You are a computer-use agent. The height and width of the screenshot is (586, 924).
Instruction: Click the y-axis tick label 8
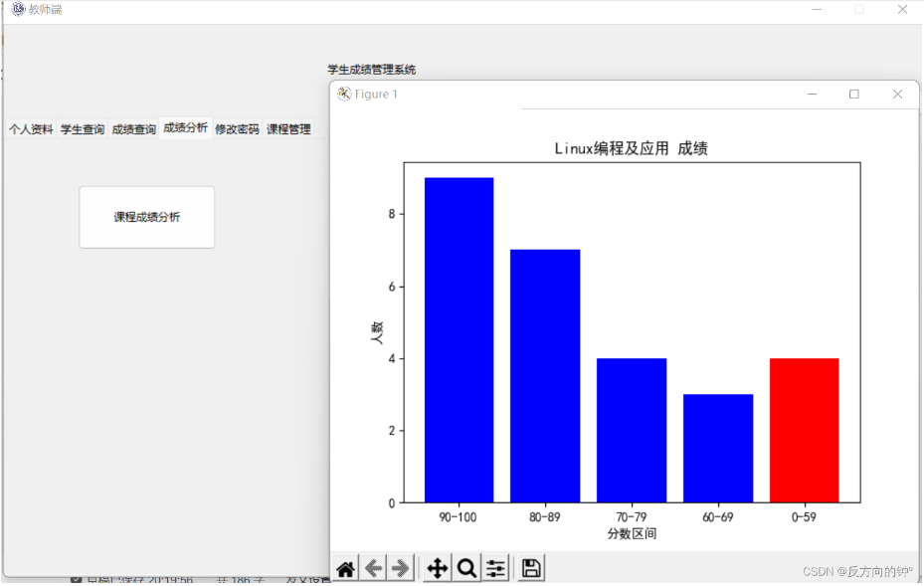pos(392,214)
